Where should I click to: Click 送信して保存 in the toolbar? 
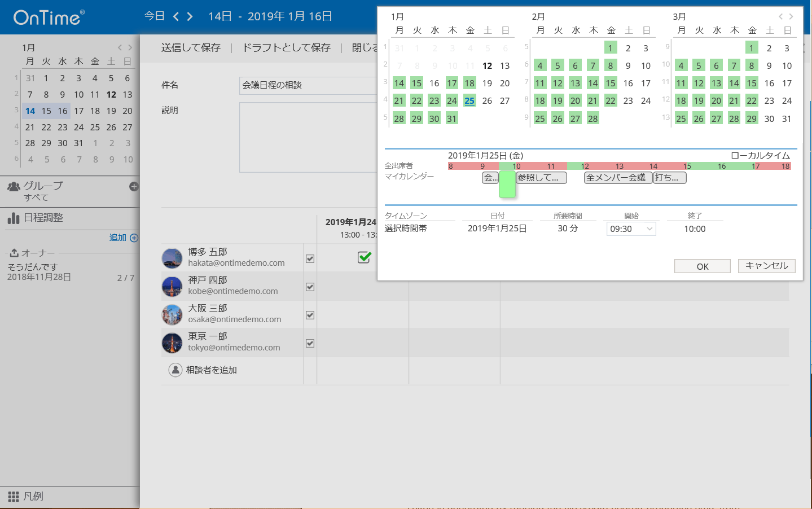191,48
